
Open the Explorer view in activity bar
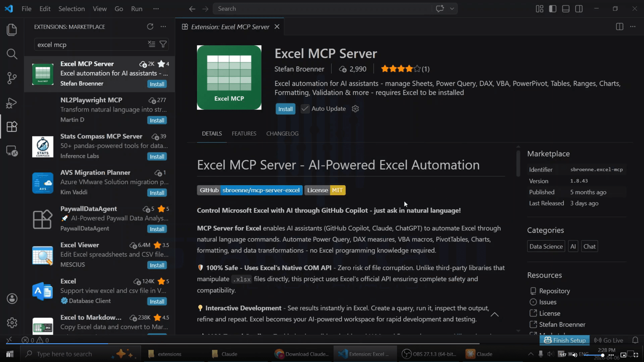coord(12,30)
